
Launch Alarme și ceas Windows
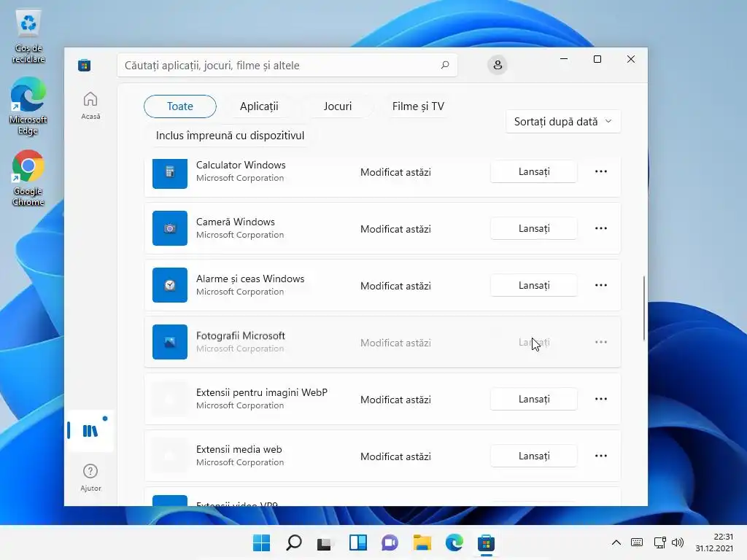[533, 285]
